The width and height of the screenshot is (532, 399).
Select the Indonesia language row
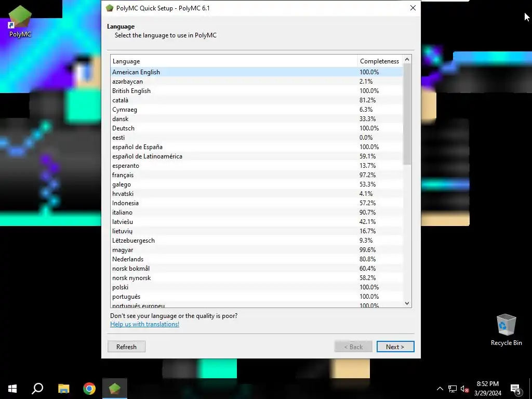tap(257, 203)
